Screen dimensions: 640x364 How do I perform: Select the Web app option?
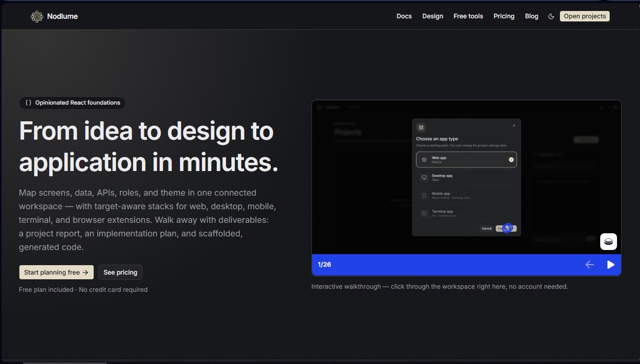coord(466,160)
